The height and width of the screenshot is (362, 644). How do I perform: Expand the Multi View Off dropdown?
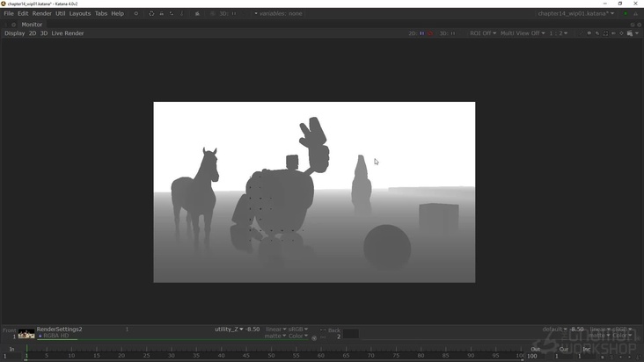point(523,33)
